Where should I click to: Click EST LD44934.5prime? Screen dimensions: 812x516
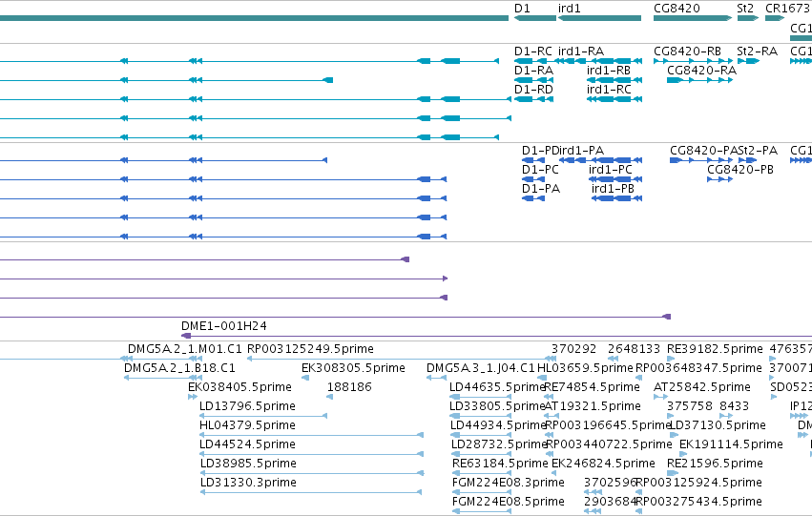481,435
